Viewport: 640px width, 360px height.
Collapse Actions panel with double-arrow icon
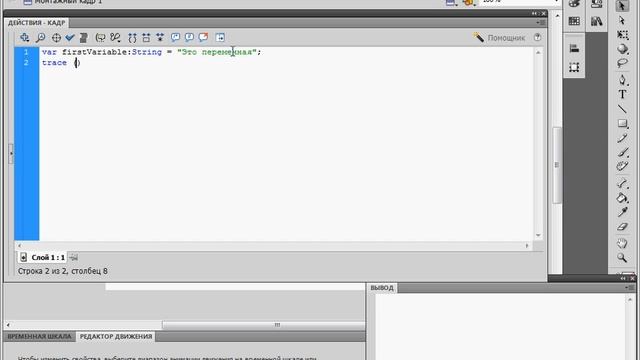pyautogui.click(x=534, y=13)
